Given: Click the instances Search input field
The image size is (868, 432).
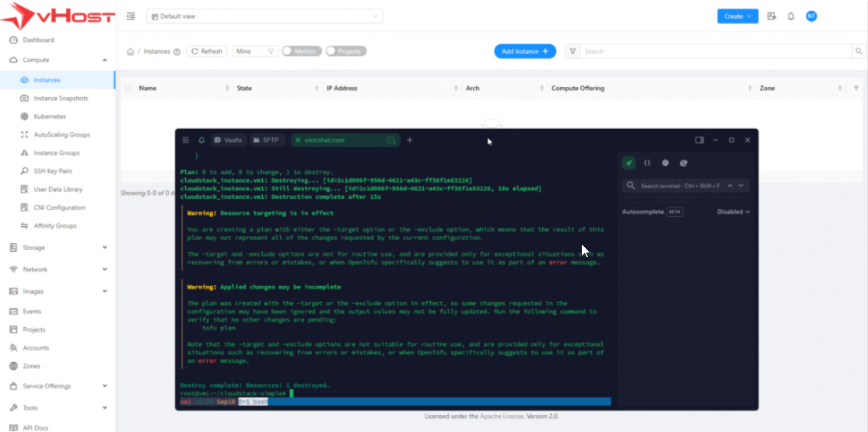Looking at the screenshot, I should [716, 51].
